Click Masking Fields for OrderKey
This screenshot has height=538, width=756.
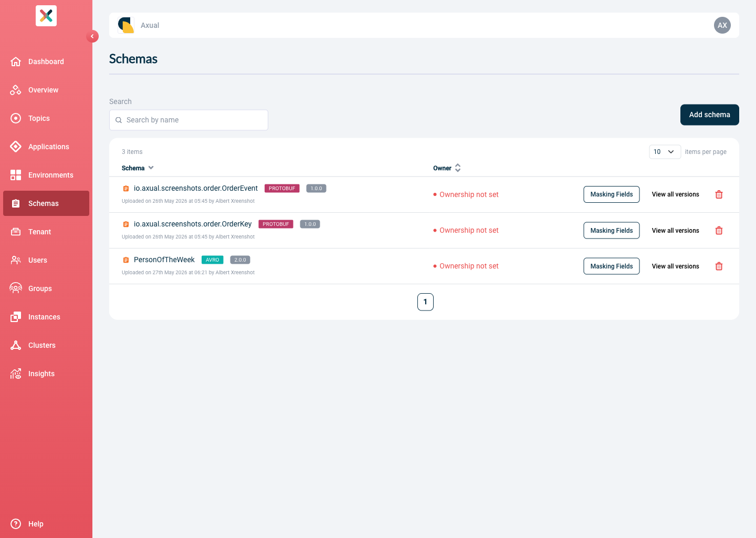pos(612,230)
